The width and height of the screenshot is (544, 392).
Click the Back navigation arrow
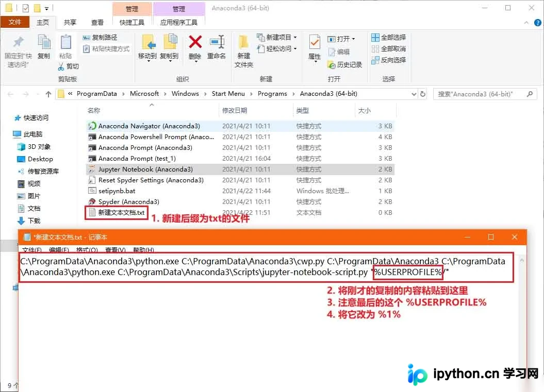[x=10, y=94]
